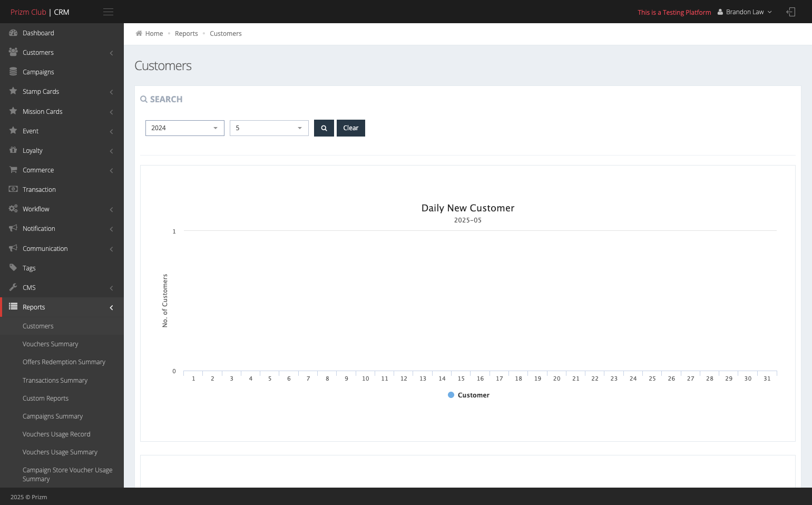Screen dimensions: 812x505
Task: Click the Campaigns stack icon in sidebar
Action: click(13, 72)
